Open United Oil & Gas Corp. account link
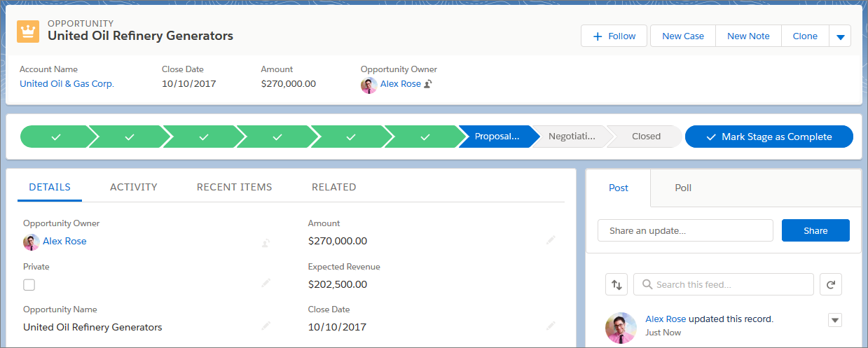868x348 pixels. 67,83
